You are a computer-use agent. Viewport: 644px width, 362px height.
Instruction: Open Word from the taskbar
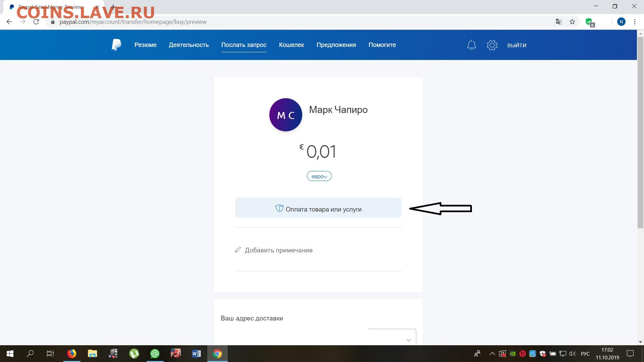[x=196, y=354]
